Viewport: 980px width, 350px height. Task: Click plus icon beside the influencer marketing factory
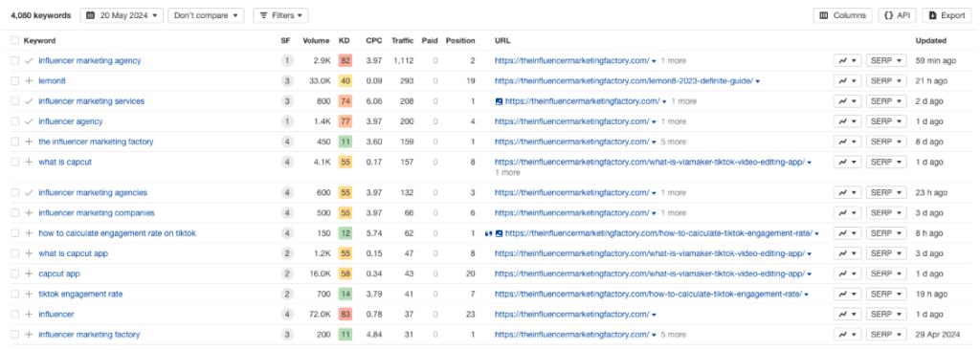tap(29, 142)
